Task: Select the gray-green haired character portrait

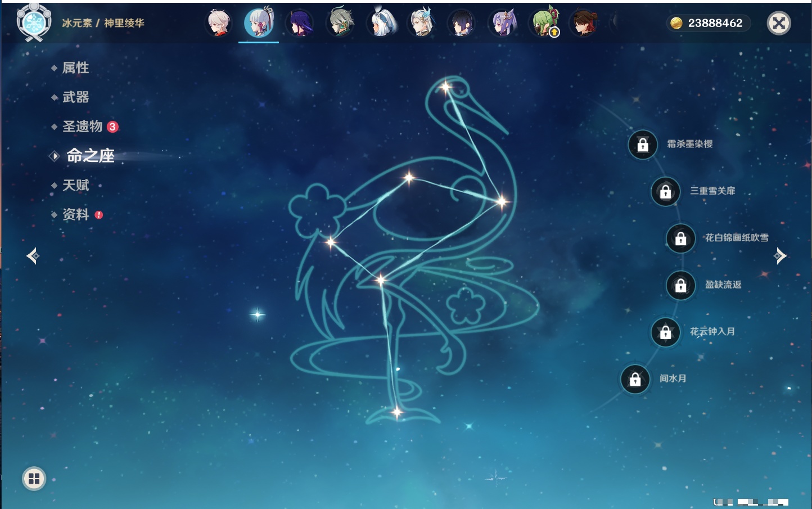Action: click(x=340, y=23)
